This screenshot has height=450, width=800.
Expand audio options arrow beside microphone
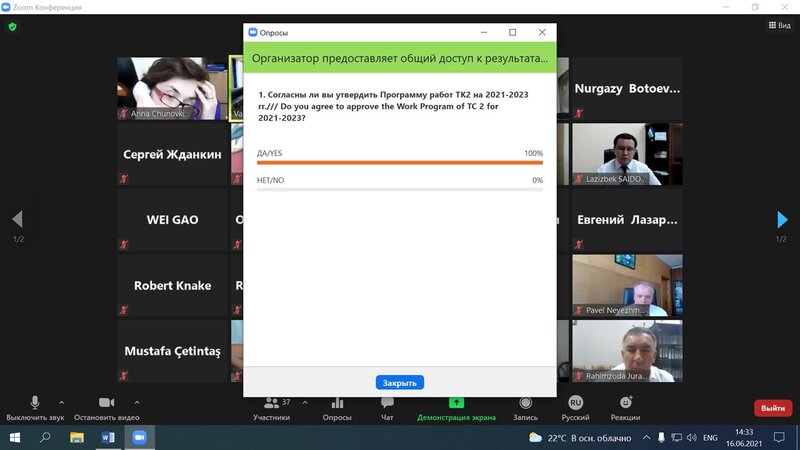[62, 402]
